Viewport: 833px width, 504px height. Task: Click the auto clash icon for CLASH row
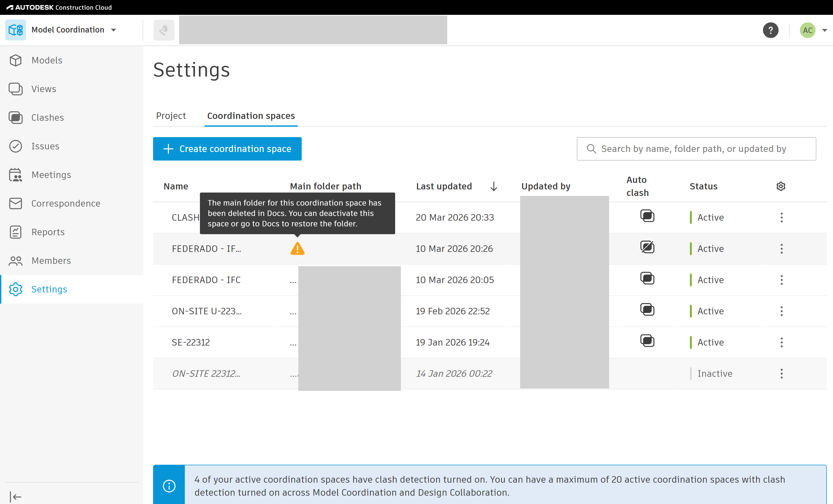[x=647, y=216]
